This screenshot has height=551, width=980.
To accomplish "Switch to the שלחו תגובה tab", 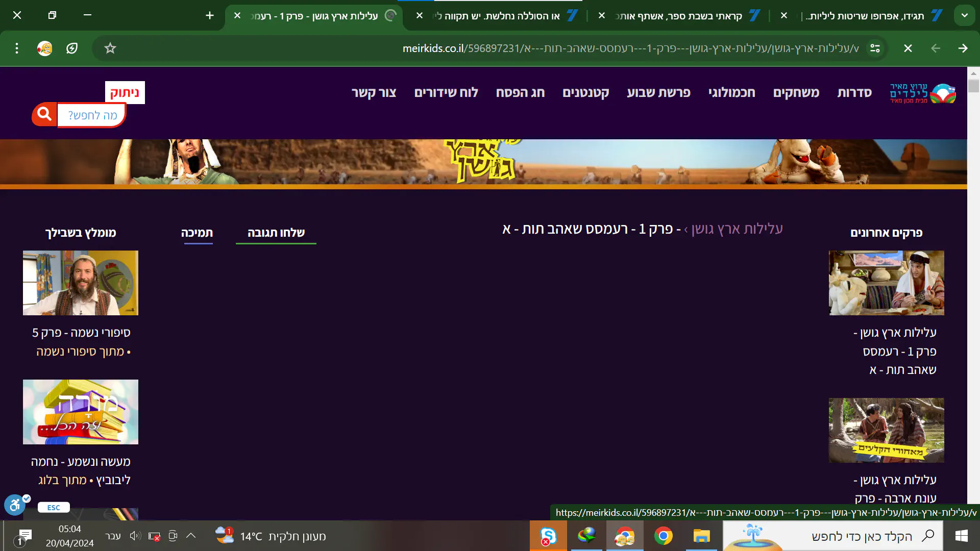I will pyautogui.click(x=276, y=233).
